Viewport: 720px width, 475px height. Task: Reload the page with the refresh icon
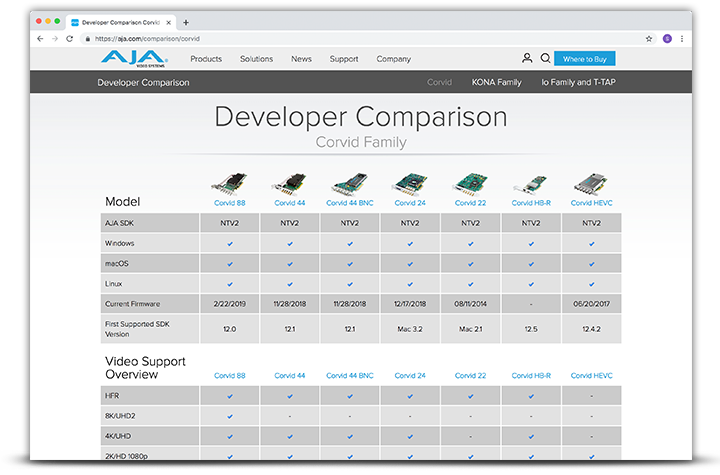pyautogui.click(x=69, y=38)
